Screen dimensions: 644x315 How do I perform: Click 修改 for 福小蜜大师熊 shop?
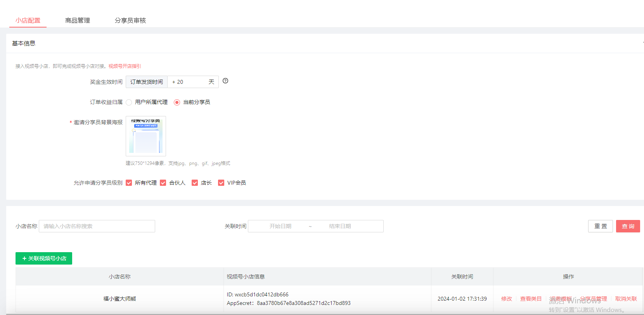coord(506,299)
